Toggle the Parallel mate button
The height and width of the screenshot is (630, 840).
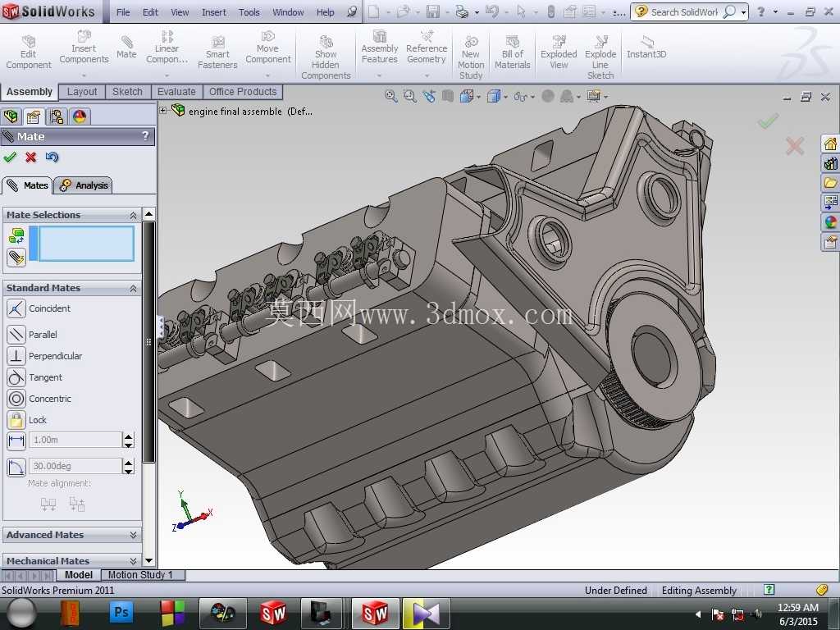(x=16, y=335)
